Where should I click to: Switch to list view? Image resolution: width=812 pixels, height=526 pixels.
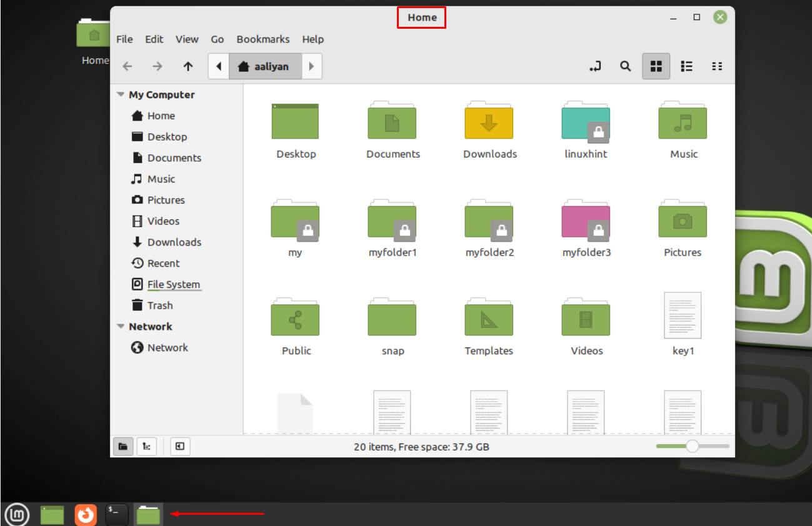tap(686, 66)
